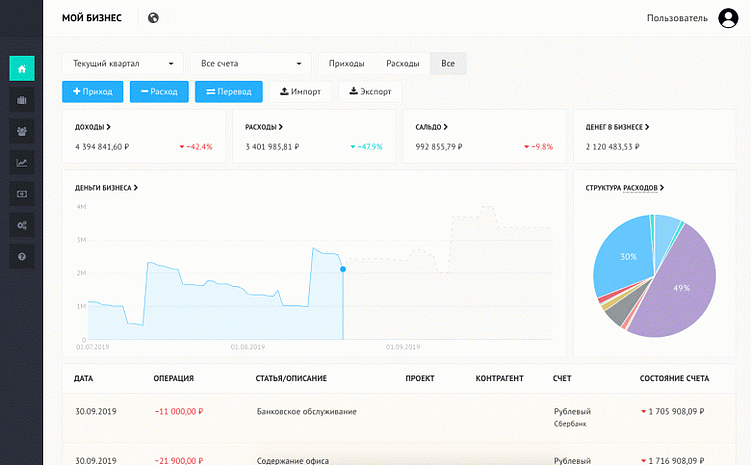
Task: Click the −9.8% balance change indicator
Action: (539, 147)
